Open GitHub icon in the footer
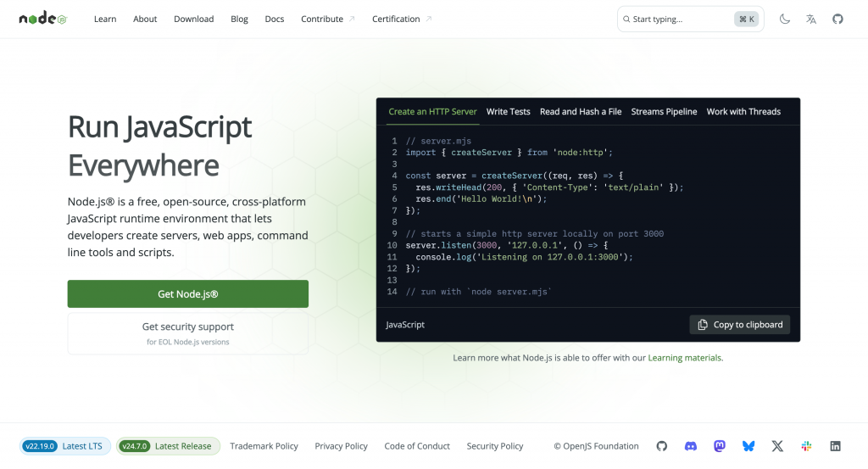 point(661,446)
